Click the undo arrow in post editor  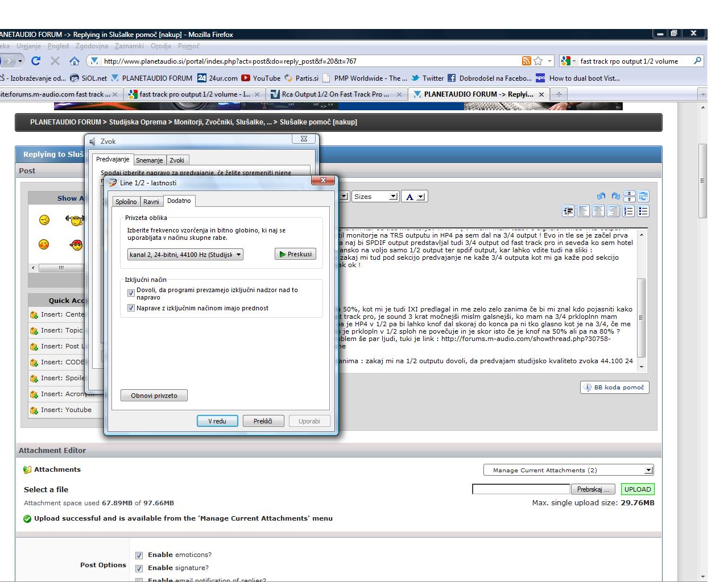coord(601,196)
